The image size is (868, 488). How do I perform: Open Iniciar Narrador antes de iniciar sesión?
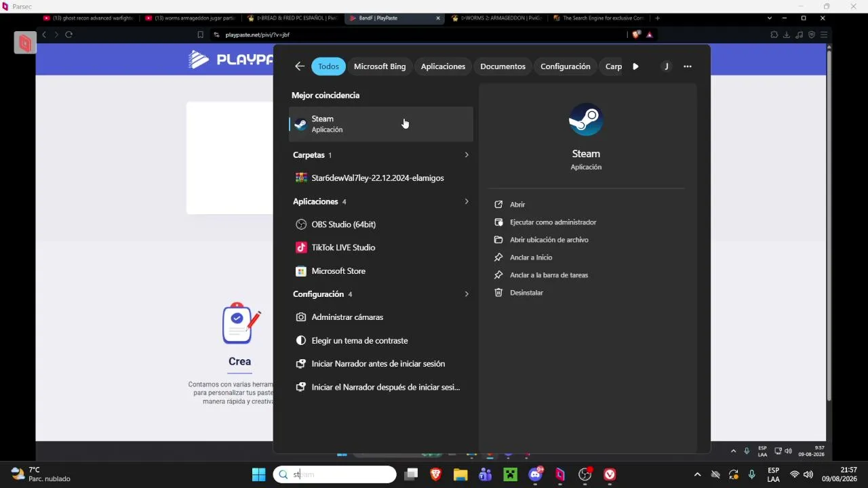tap(380, 364)
